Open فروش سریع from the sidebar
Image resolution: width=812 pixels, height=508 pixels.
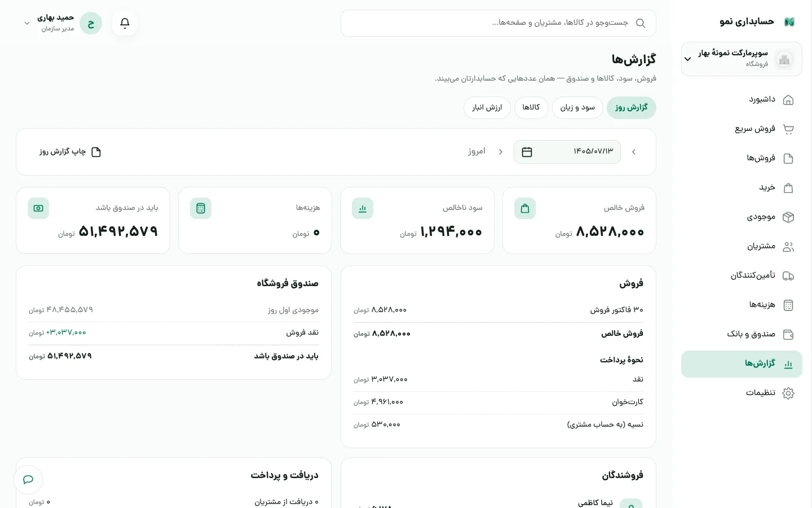(x=742, y=129)
